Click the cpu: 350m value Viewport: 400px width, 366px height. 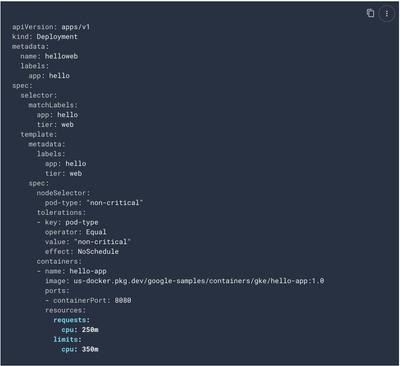[80, 349]
